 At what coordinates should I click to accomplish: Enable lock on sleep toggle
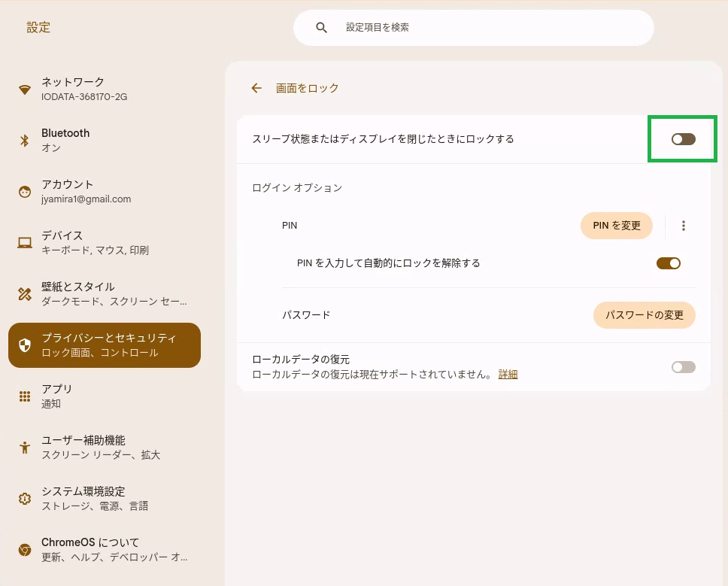(683, 139)
